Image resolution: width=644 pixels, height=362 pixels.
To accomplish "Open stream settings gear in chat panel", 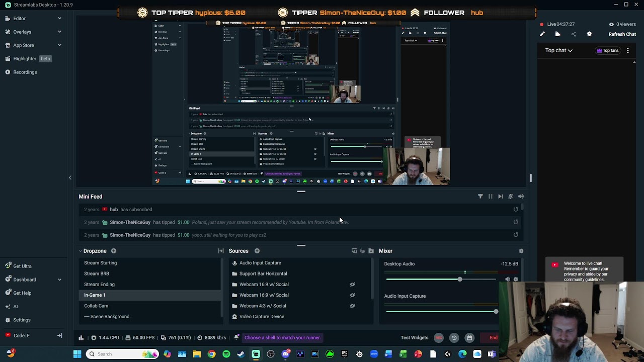I will coord(589,34).
